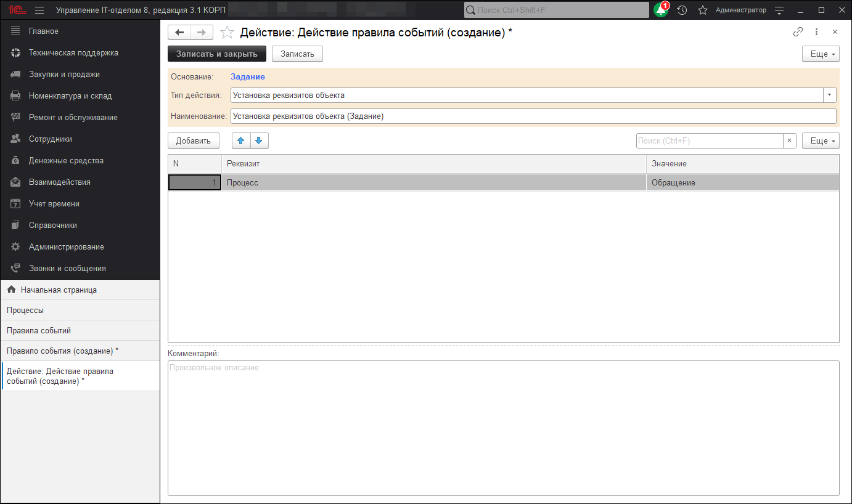Open the Администрирование section

(66, 246)
